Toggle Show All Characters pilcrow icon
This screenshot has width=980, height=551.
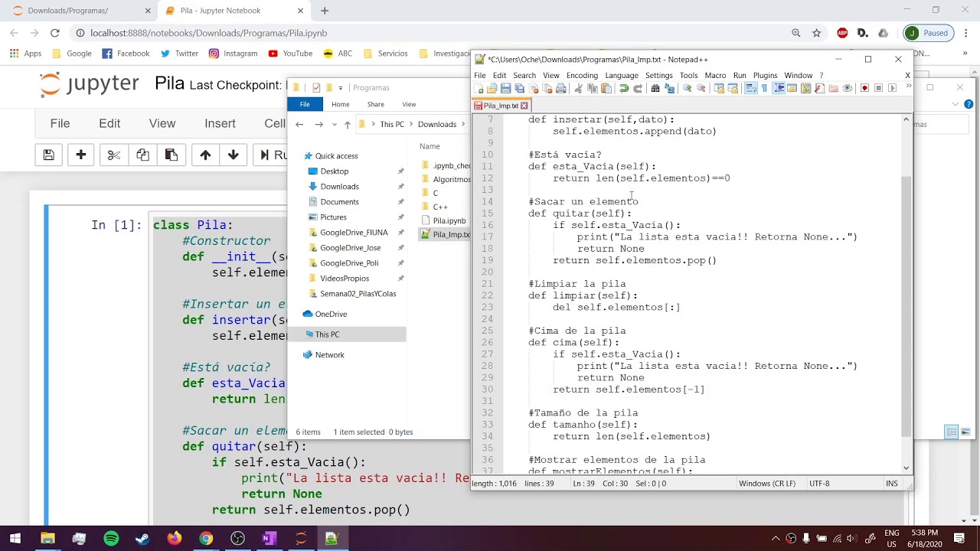click(765, 88)
